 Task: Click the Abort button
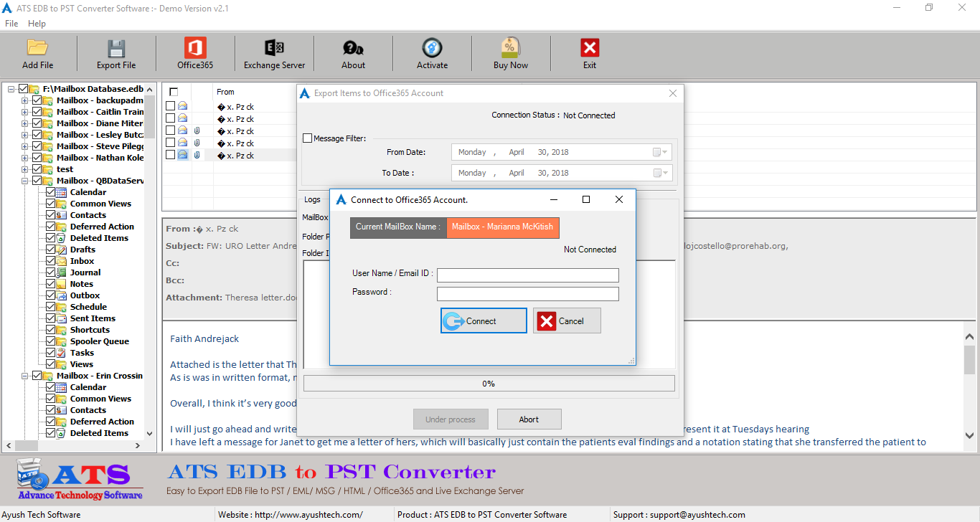click(x=529, y=419)
